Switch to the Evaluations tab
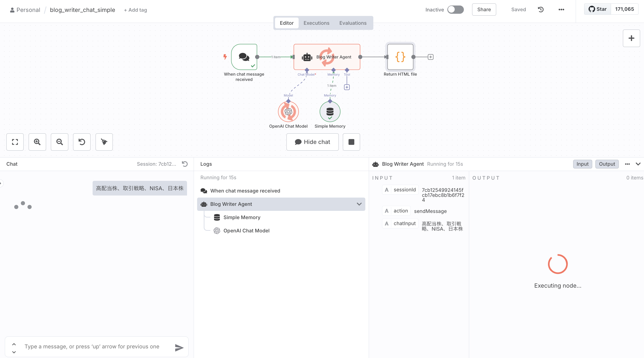The height and width of the screenshot is (358, 644). point(353,23)
